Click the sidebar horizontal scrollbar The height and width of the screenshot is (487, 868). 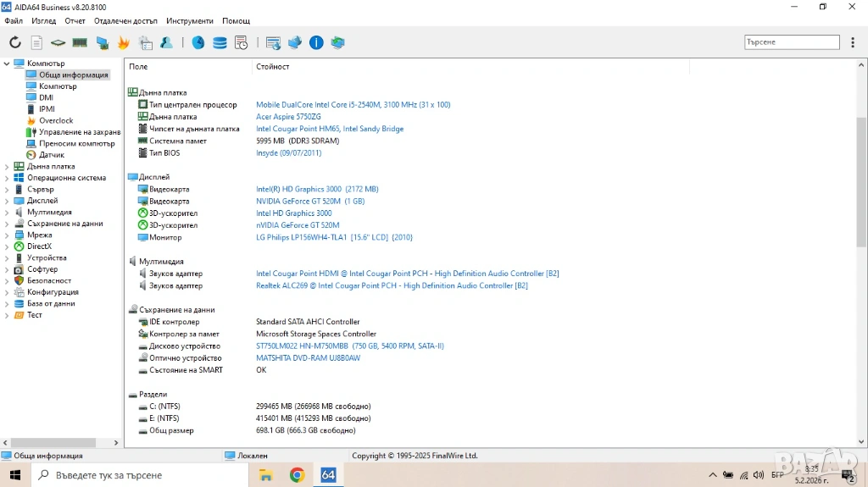[x=53, y=442]
